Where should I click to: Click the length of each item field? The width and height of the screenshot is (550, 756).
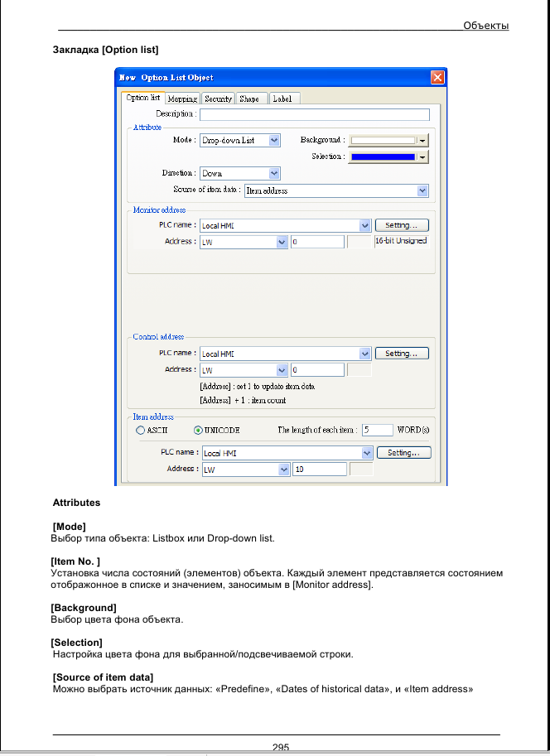point(377,430)
